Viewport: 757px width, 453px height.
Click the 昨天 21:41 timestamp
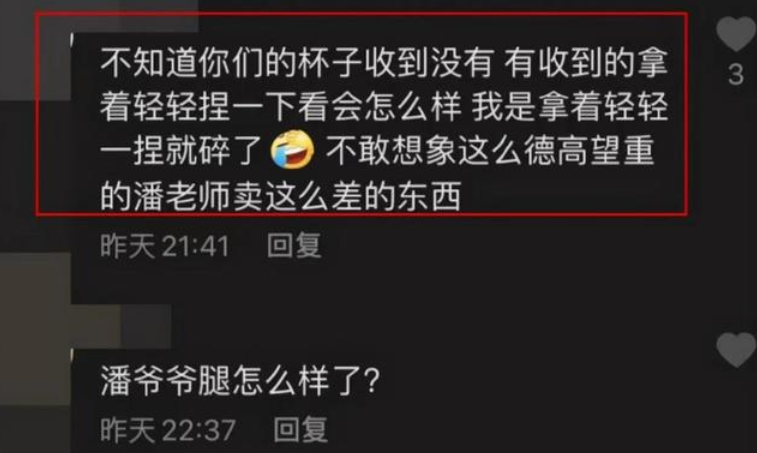(165, 245)
